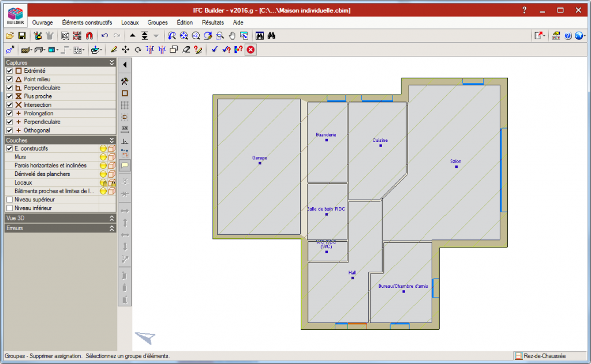Image resolution: width=591 pixels, height=364 pixels.
Task: Open the Éléments constructifs menu
Action: 87,22
